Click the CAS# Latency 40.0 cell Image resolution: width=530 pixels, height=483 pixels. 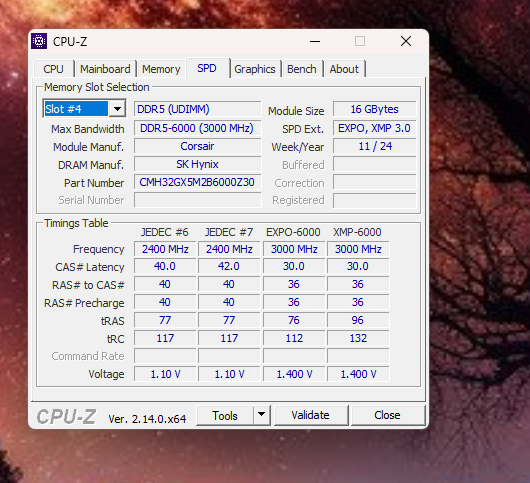coord(165,266)
